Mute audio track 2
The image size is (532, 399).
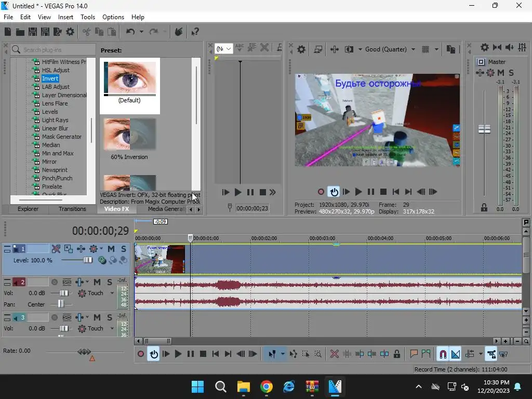coord(97,282)
